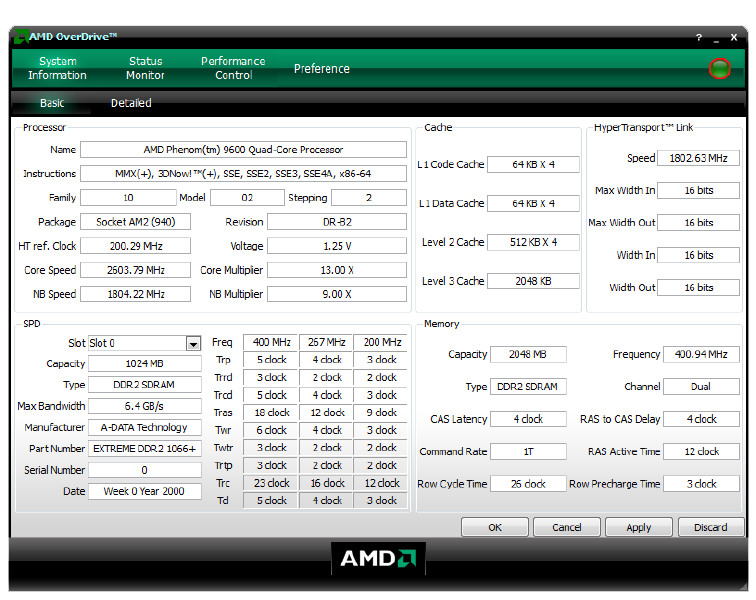Click the green status indicator light

point(719,69)
